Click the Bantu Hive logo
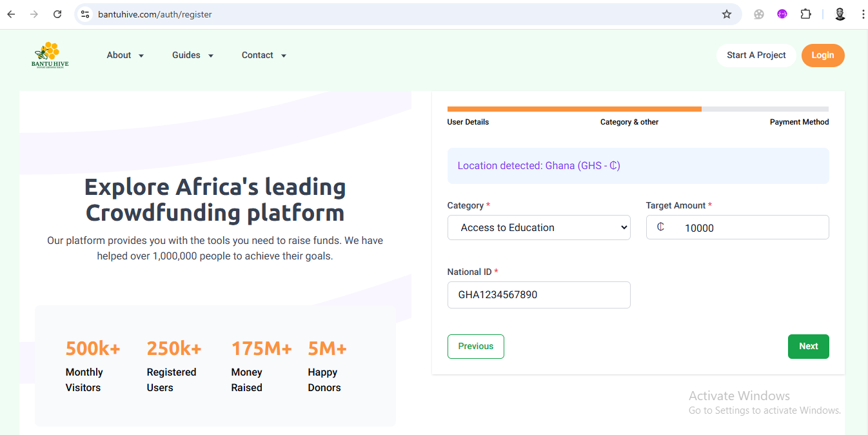Image resolution: width=868 pixels, height=435 pixels. (50, 55)
